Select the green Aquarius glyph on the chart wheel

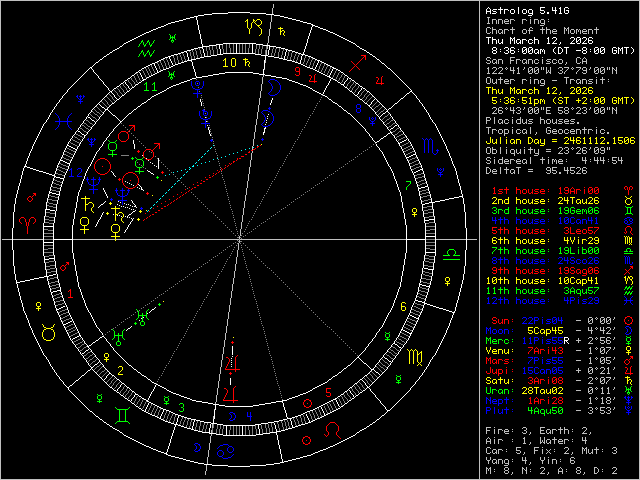point(147,47)
